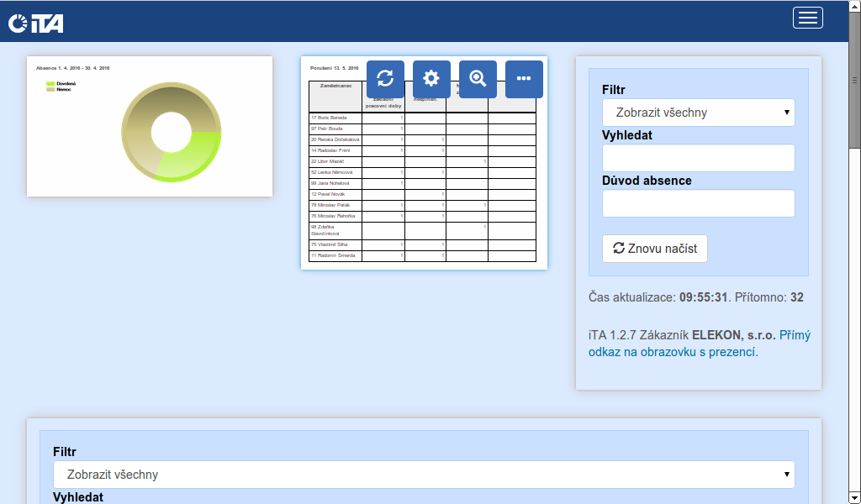Click the refresh icon above the table widget
The width and height of the screenshot is (861, 504).
pyautogui.click(x=385, y=79)
